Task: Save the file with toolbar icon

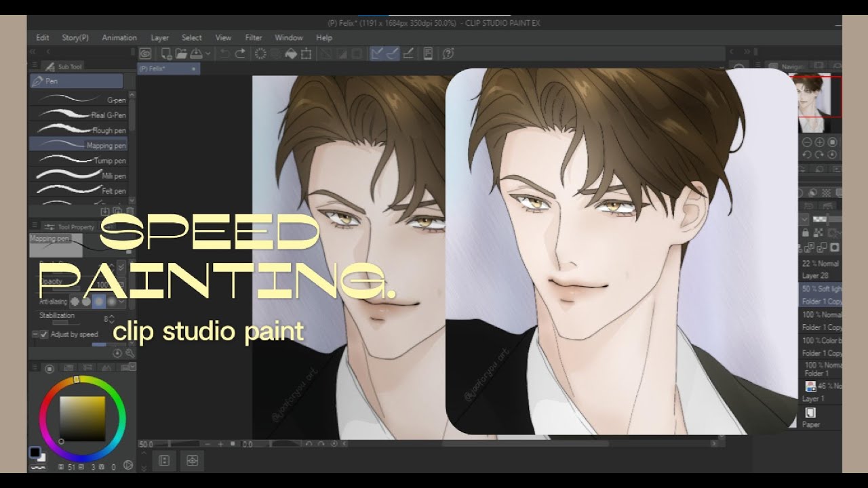Action: [x=196, y=54]
